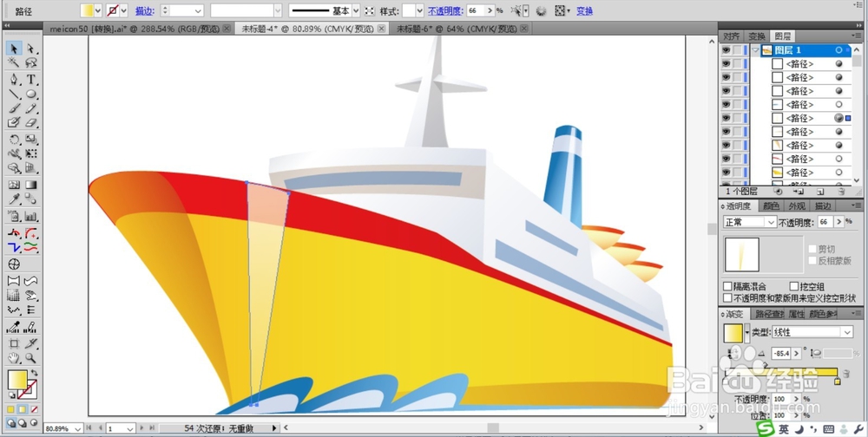Click the 不透明度 link in control bar

click(445, 10)
